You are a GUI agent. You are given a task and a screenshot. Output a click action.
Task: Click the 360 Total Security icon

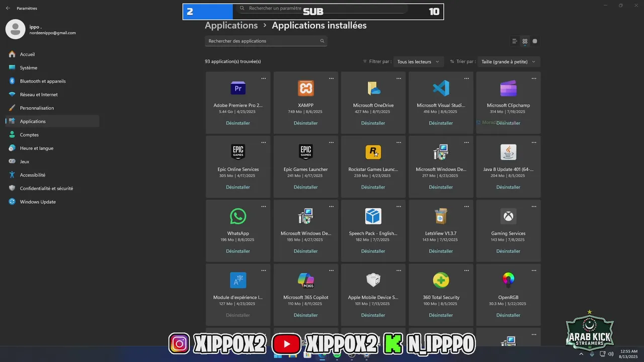(441, 280)
